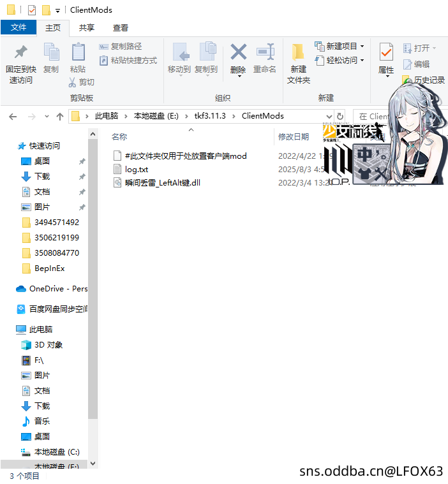Sort by Date modified (修改日期) column header
Viewport: 448px width, 484px height.
click(294, 136)
